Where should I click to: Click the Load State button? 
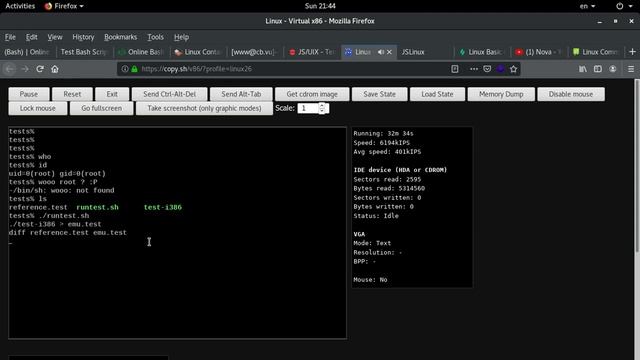[437, 94]
